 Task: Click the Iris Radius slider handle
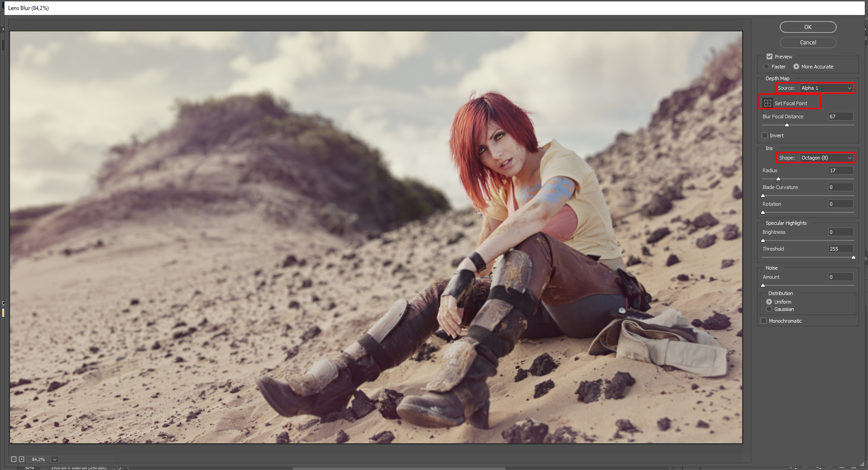(778, 179)
